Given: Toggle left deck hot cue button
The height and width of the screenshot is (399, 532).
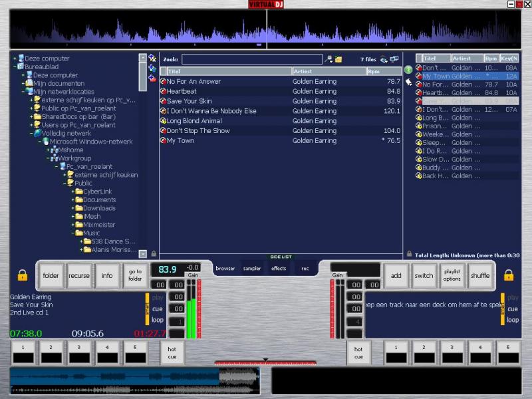Looking at the screenshot, I should (172, 352).
